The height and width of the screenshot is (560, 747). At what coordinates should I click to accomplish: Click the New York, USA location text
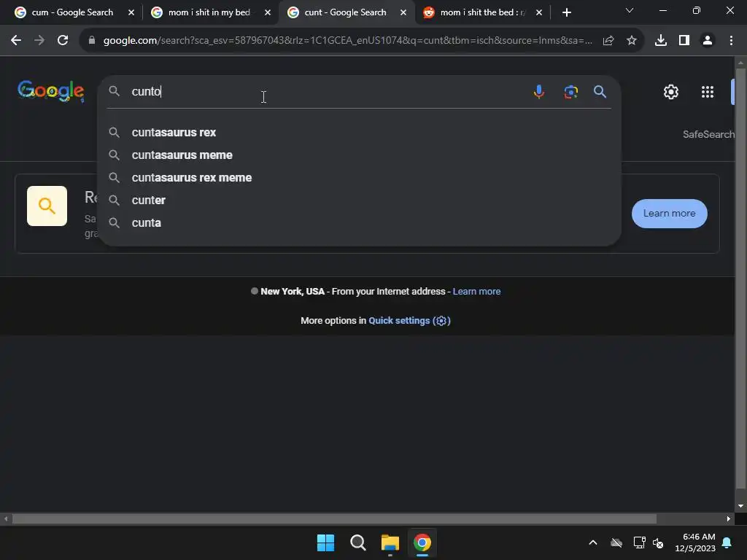292,292
